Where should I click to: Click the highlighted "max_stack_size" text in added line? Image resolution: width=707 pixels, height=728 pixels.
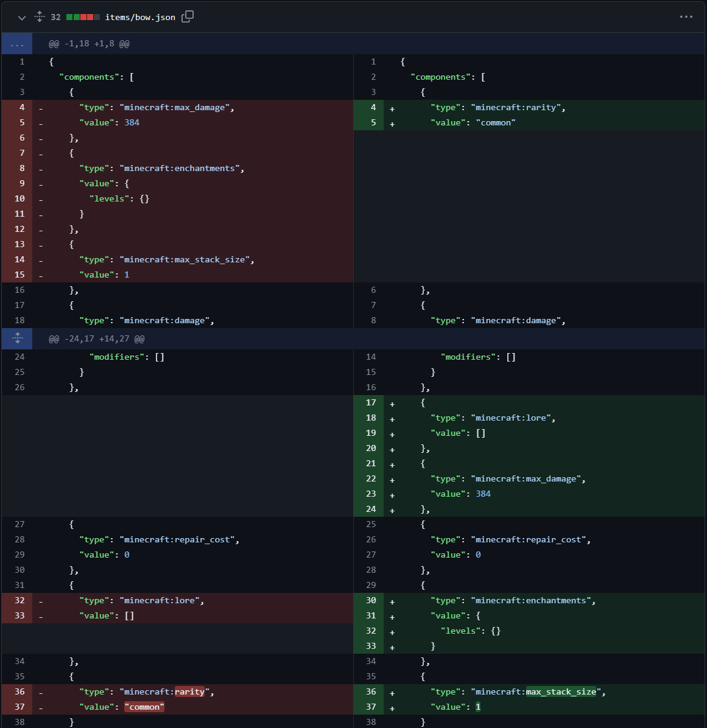(x=561, y=692)
